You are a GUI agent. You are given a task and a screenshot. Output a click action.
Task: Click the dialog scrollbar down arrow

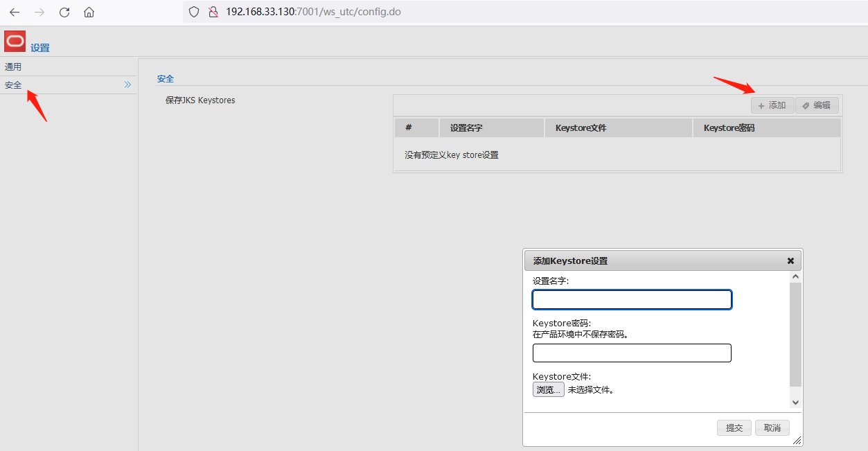(x=795, y=403)
